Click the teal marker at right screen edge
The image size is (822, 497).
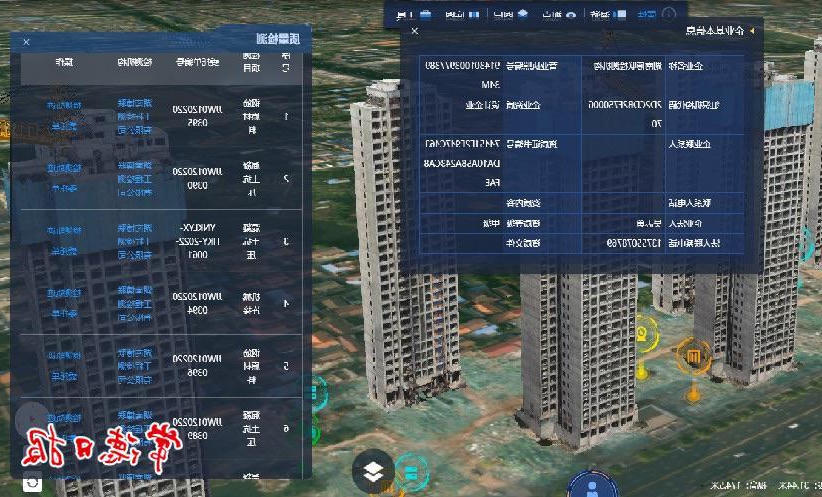click(807, 245)
